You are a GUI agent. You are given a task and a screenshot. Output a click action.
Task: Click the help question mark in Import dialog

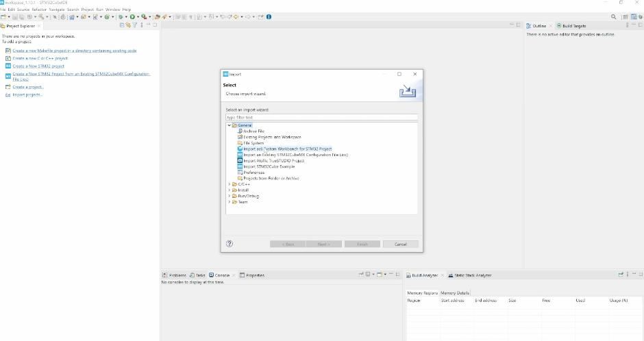[x=230, y=244]
